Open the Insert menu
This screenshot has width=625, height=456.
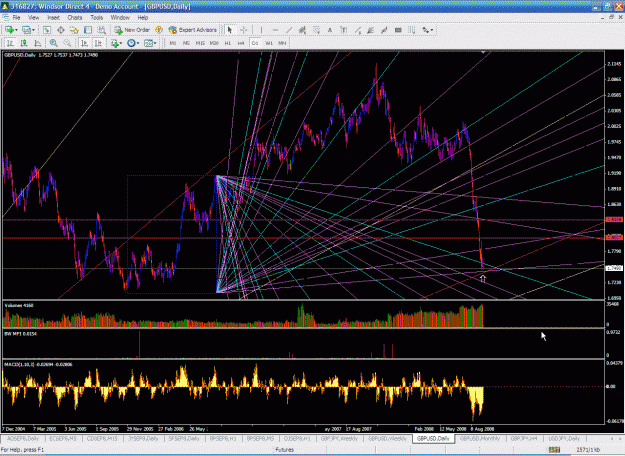pos(53,18)
